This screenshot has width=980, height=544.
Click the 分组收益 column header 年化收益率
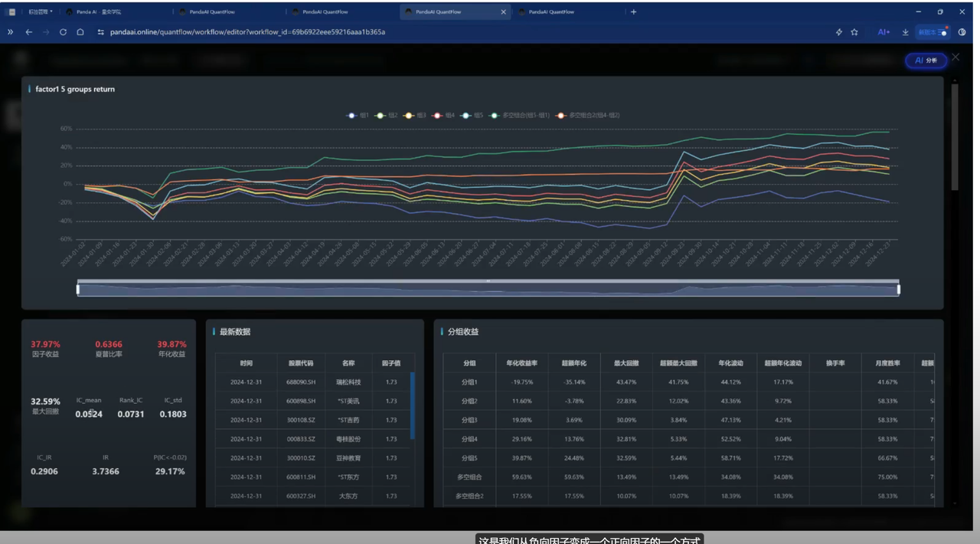tap(521, 363)
